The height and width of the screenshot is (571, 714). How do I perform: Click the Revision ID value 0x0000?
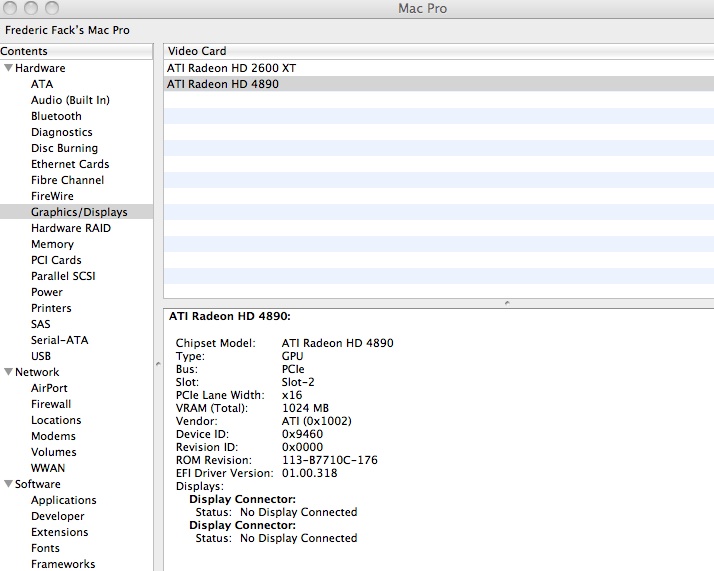click(x=302, y=447)
